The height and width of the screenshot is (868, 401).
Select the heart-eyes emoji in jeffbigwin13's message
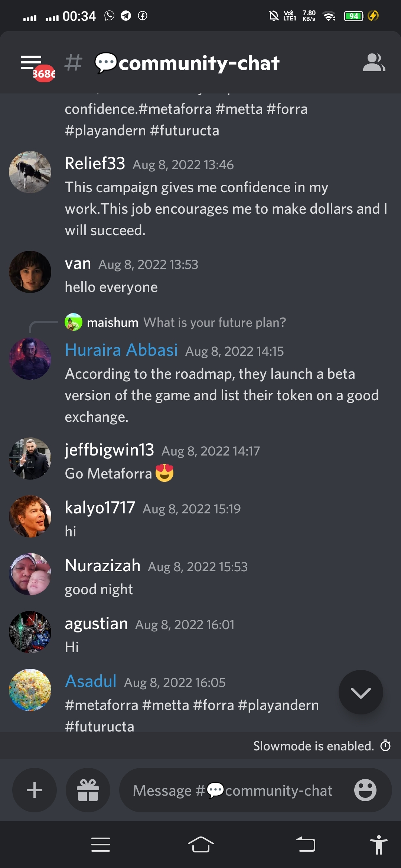(164, 473)
